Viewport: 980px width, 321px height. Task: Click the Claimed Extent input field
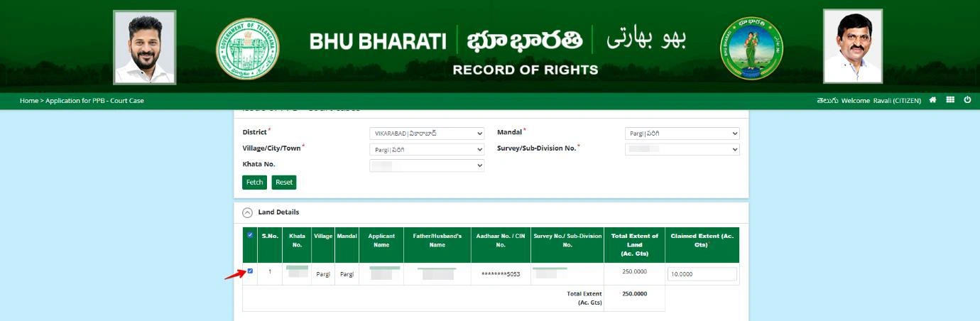point(702,274)
